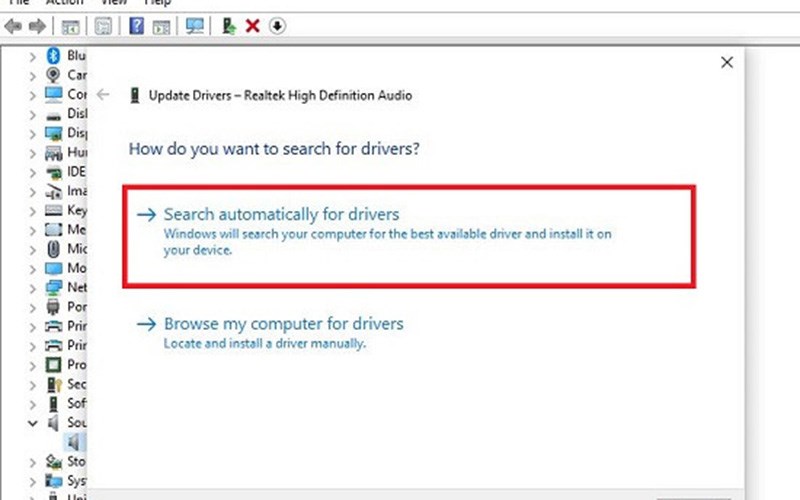Expand the System 'Sys' row chevron
800x500 pixels.
pyautogui.click(x=33, y=482)
